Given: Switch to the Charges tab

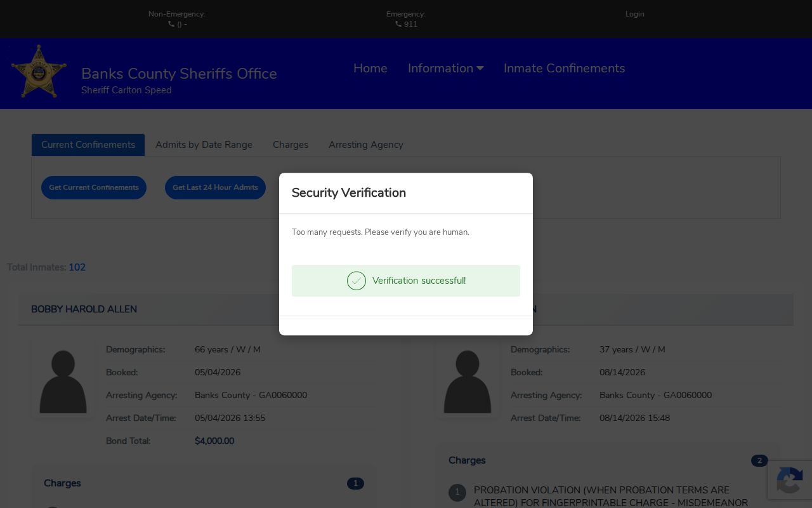Looking at the screenshot, I should point(291,145).
